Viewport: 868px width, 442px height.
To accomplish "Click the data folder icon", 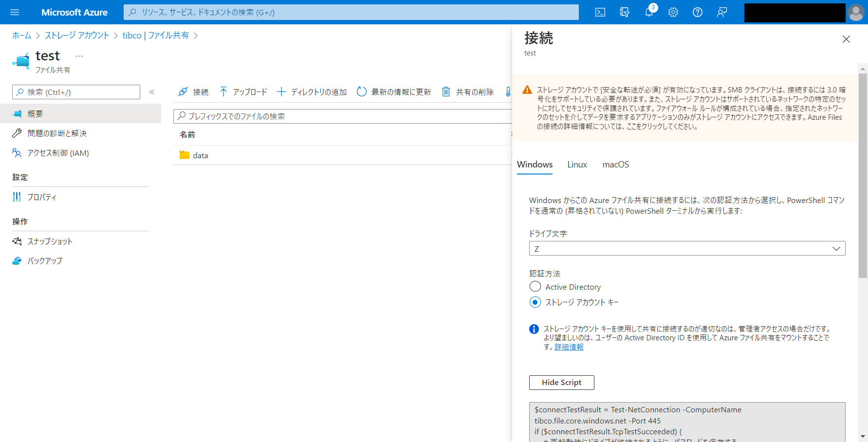I will (185, 155).
